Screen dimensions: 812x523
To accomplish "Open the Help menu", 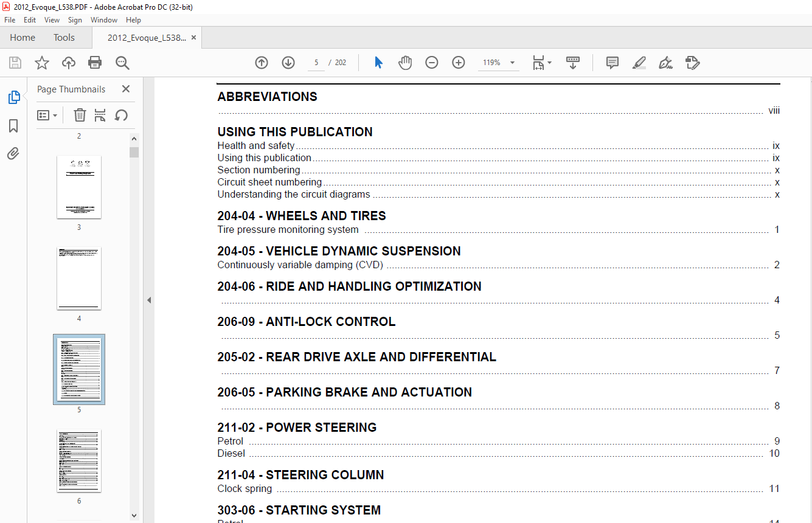I will (133, 20).
